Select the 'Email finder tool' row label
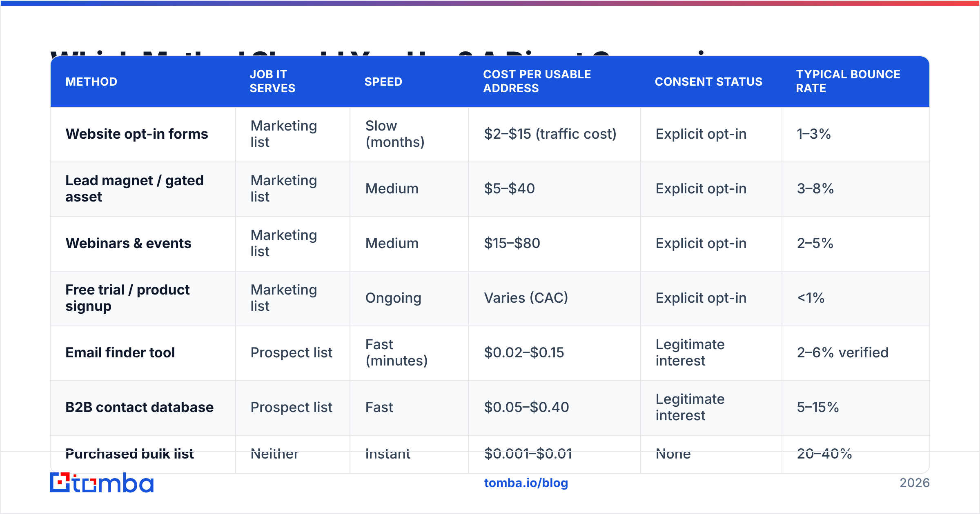 [x=120, y=353]
